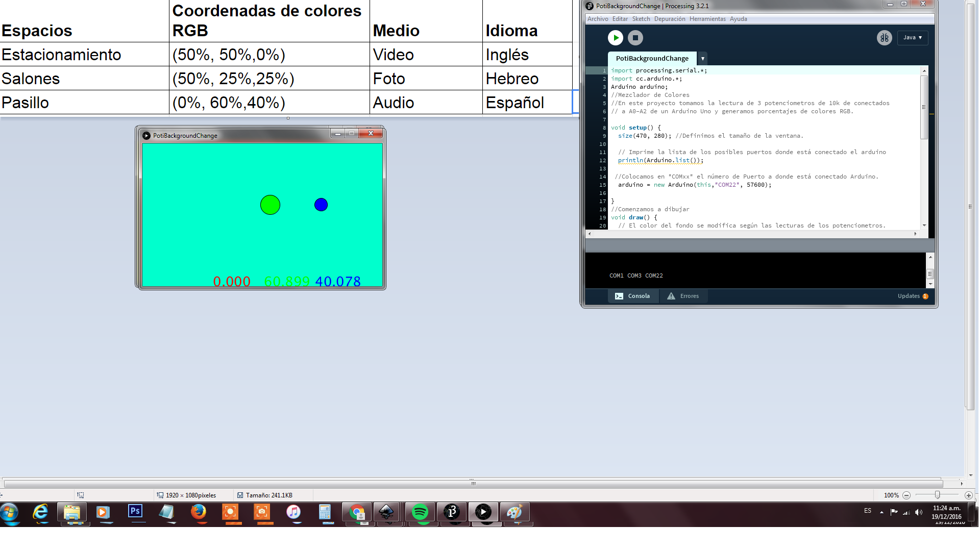Click the volume speaker tray icon
Screen dimensions: 980x551
pyautogui.click(x=919, y=512)
